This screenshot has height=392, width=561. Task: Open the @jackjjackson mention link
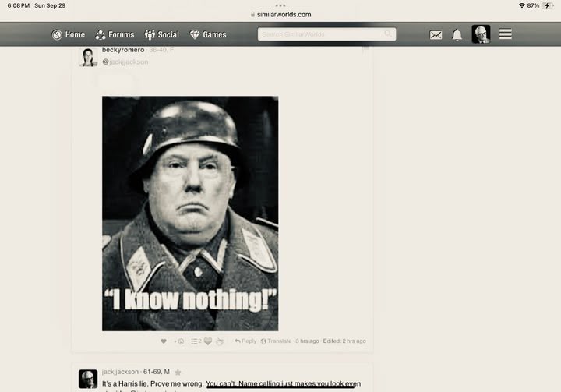(x=125, y=62)
